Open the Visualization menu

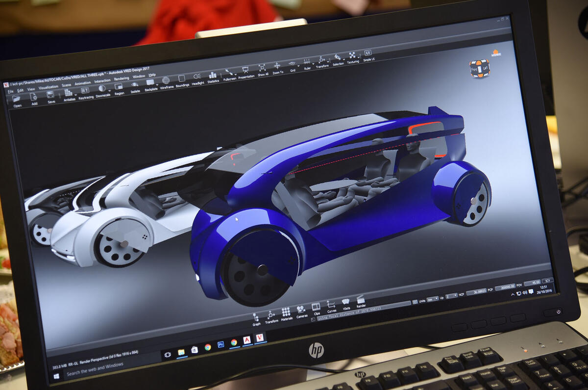[48, 87]
